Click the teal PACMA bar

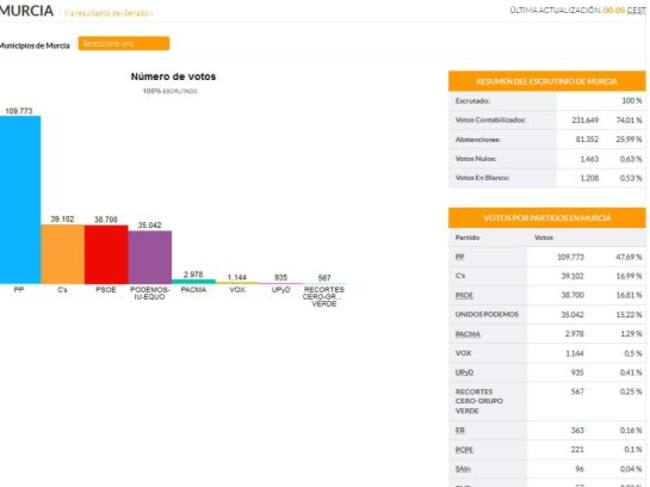point(194,282)
